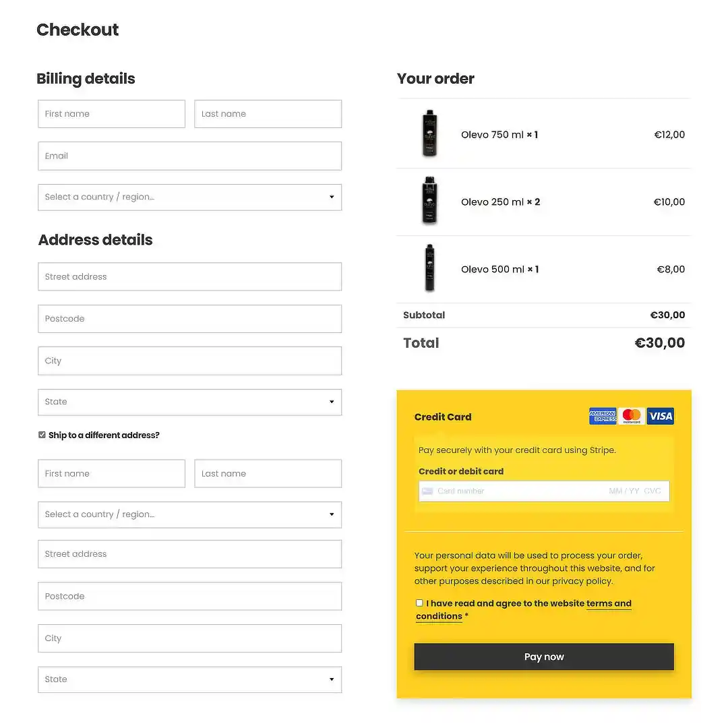Click the American Express card icon
This screenshot has width=728, height=728.
click(x=603, y=417)
